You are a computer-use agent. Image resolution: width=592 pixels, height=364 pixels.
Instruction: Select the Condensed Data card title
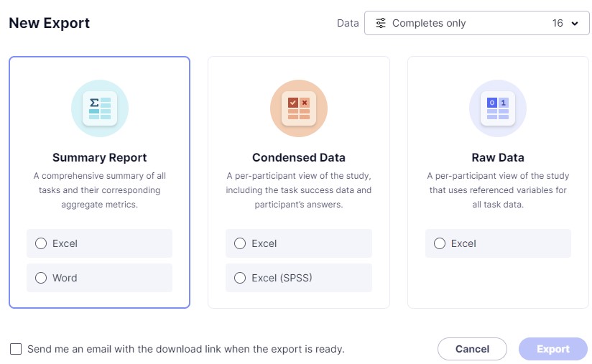click(299, 157)
